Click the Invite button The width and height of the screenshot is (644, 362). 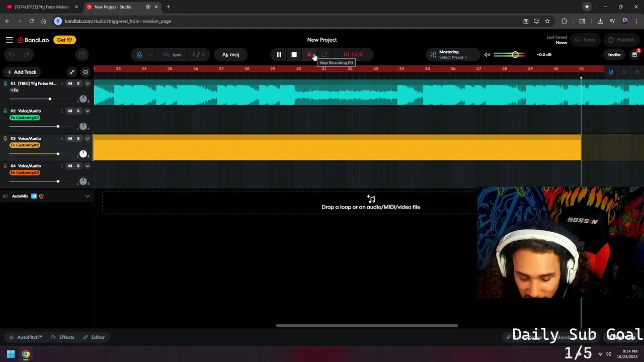click(x=614, y=54)
